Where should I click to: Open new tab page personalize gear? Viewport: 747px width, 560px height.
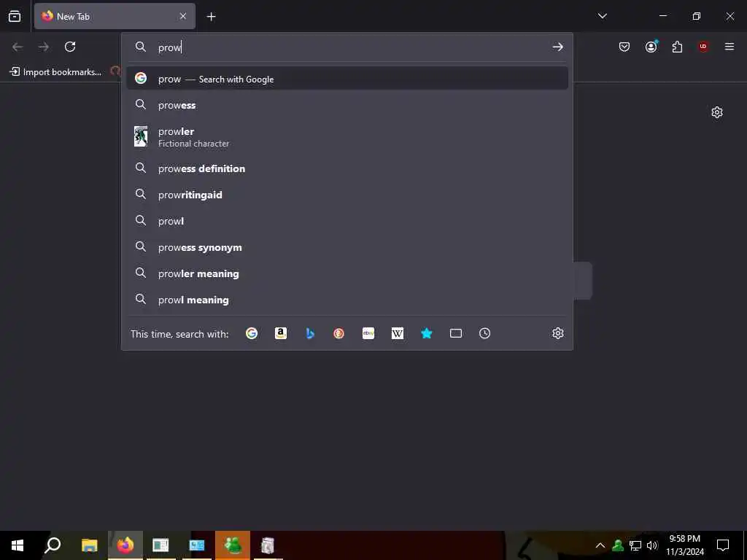tap(717, 112)
